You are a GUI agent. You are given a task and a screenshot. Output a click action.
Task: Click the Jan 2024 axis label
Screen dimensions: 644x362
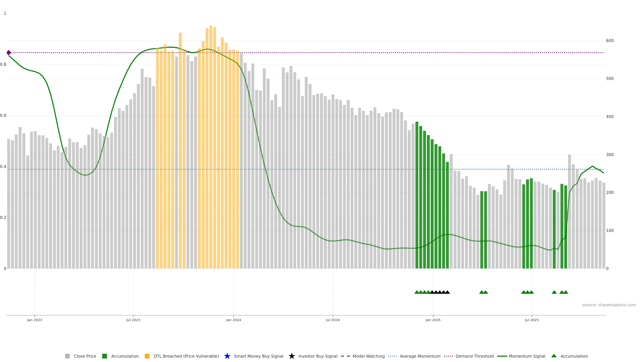pyautogui.click(x=233, y=320)
